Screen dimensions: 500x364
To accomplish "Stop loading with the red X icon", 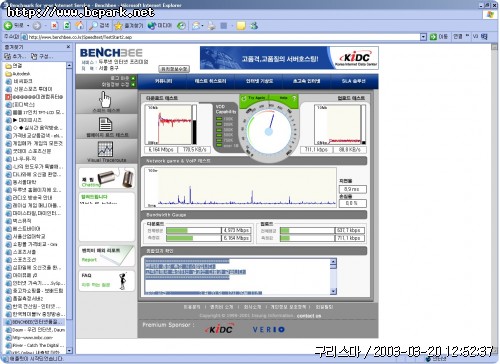I will 55,26.
